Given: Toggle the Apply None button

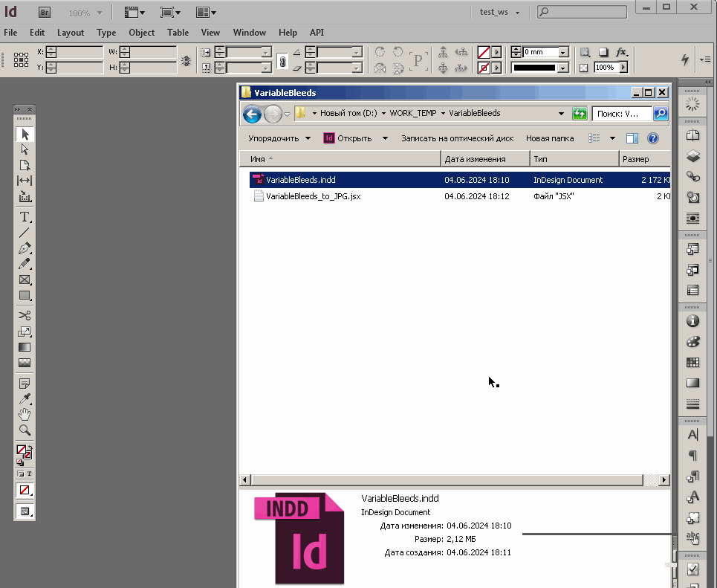Looking at the screenshot, I should (x=25, y=490).
